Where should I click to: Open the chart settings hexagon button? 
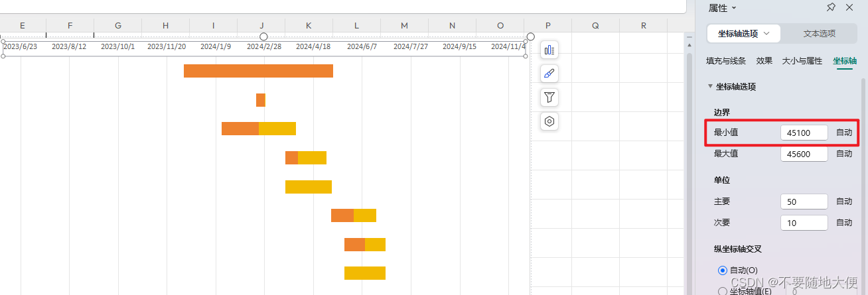pos(549,121)
